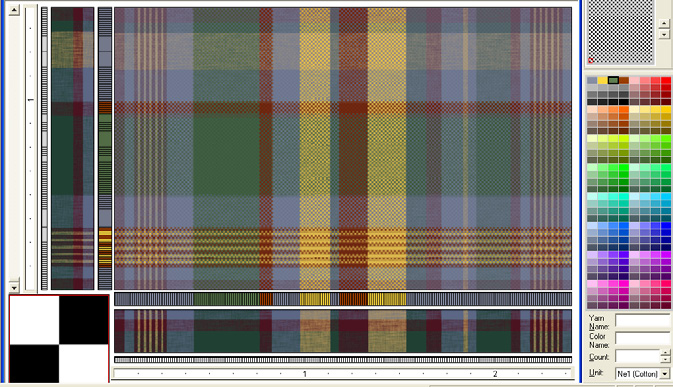Pick the bright red swatch at palette corner

pyautogui.click(x=666, y=80)
